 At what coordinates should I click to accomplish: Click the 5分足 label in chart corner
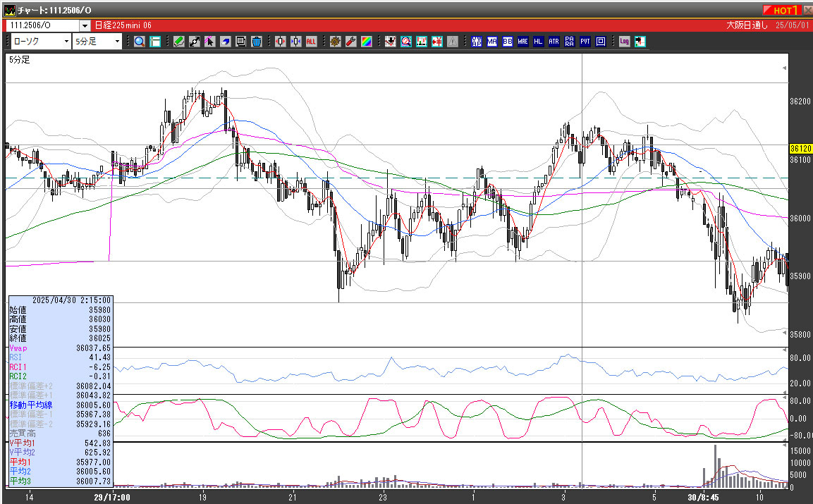pos(19,60)
